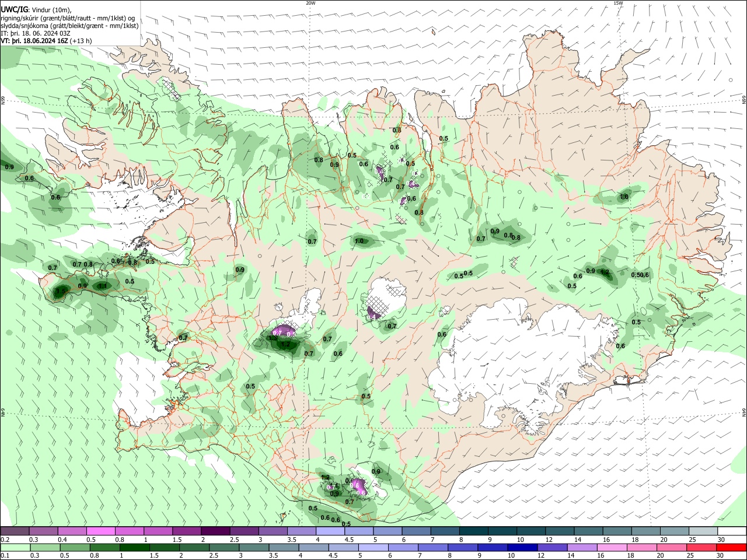The width and height of the screenshot is (747, 560).
Task: Click the deep blue 10 swatch in rain legend
Action: tap(522, 548)
